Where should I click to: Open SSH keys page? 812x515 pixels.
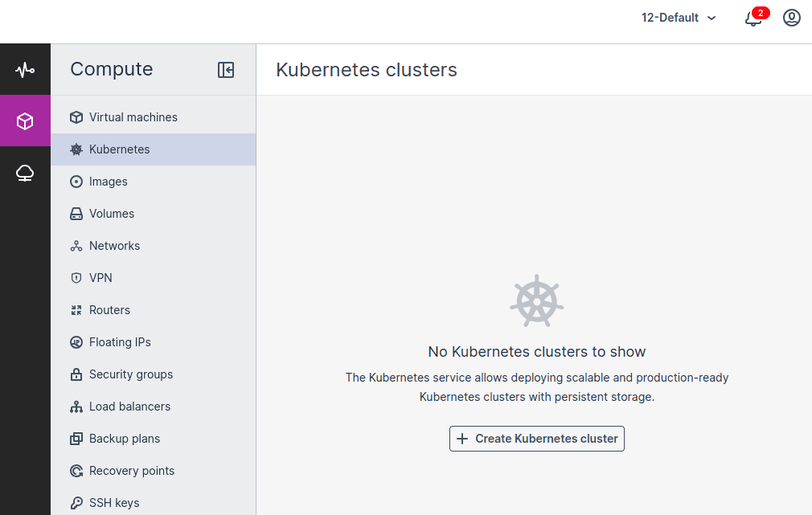click(154, 503)
